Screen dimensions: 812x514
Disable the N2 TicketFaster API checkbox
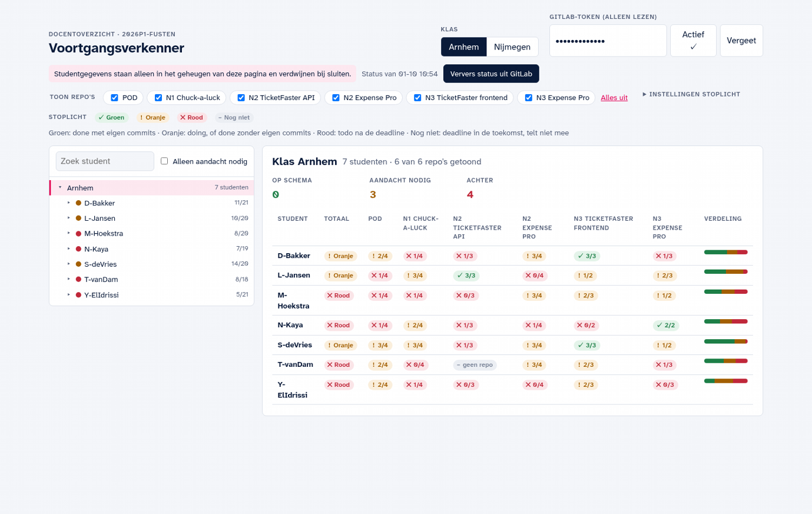pos(241,98)
